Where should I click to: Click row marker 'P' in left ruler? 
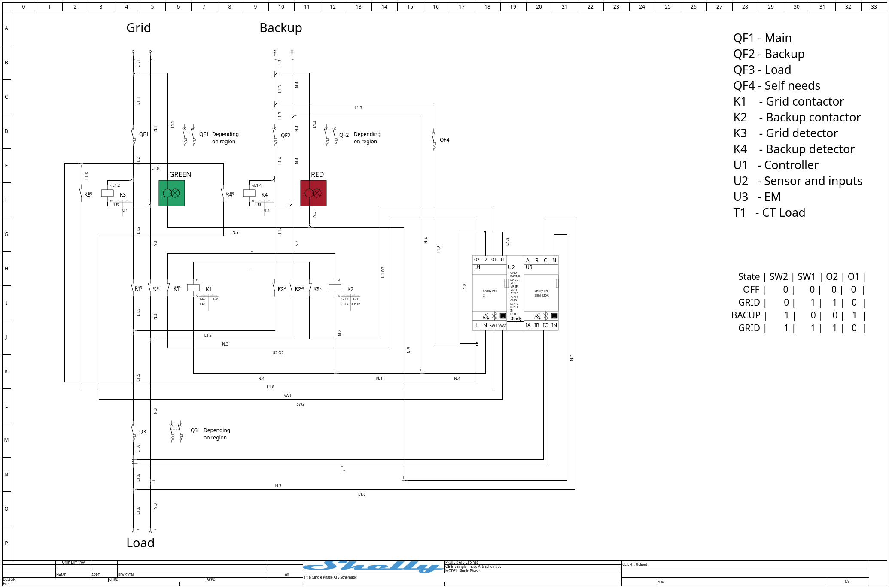6,543
